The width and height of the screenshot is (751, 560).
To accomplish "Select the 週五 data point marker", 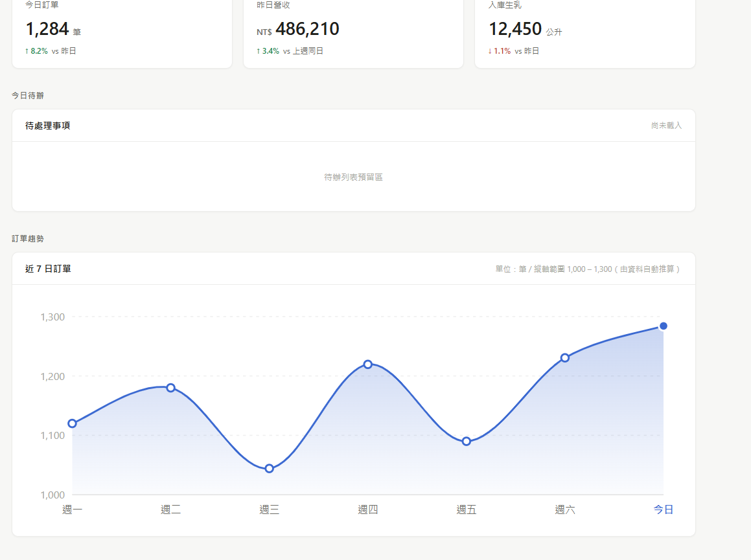I will point(467,442).
